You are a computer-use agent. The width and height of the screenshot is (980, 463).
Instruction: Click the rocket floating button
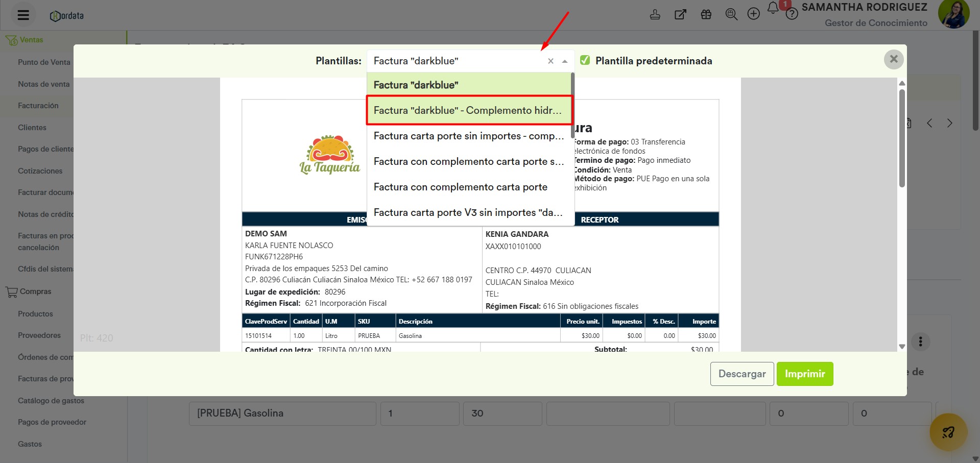click(x=948, y=432)
